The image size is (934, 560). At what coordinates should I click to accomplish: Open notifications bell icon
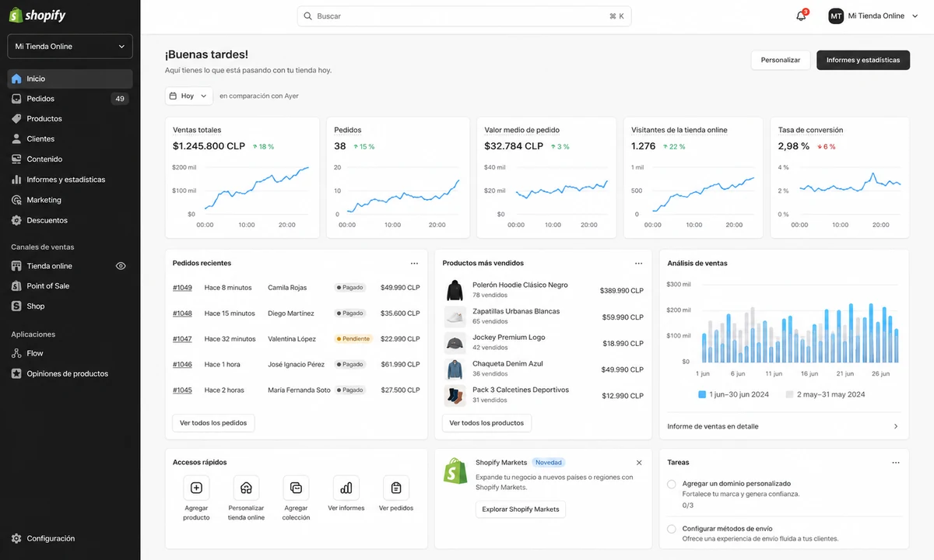[801, 16]
